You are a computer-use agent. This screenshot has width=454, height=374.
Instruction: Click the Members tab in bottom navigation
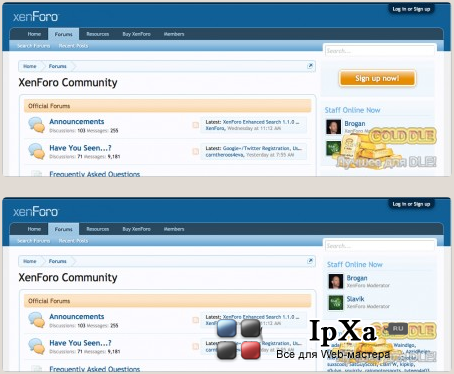coord(174,229)
